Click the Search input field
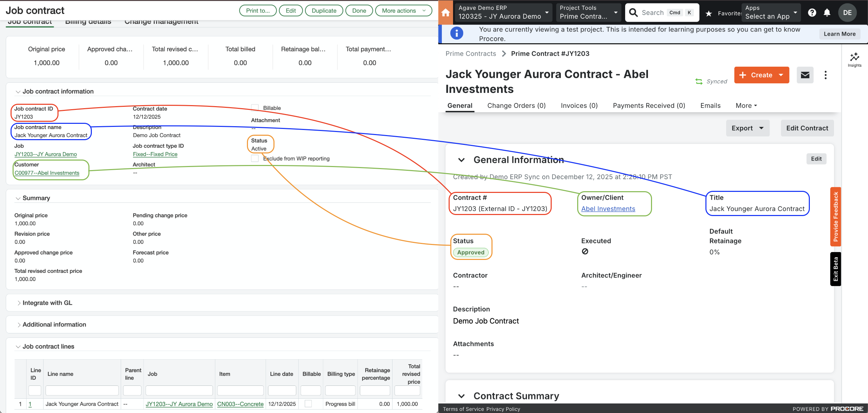This screenshot has height=413, width=868. pos(660,13)
